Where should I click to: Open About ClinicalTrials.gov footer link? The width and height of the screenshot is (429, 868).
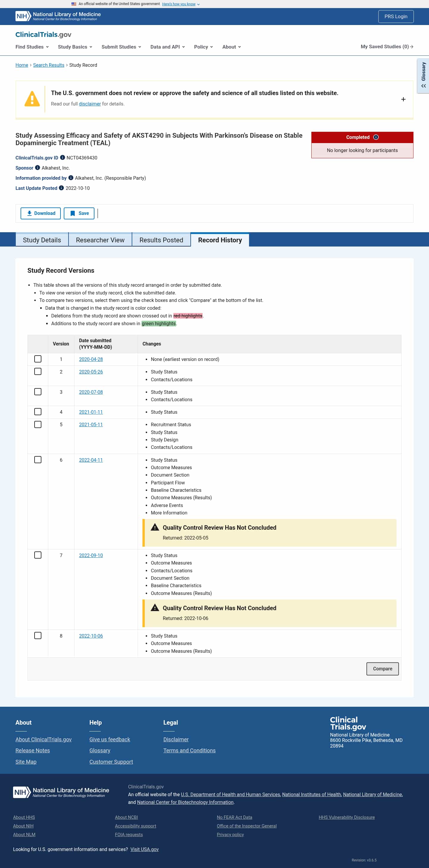coord(43,739)
